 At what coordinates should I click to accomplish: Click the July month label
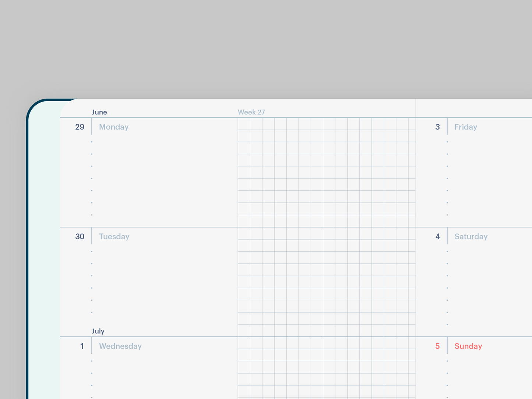[98, 331]
